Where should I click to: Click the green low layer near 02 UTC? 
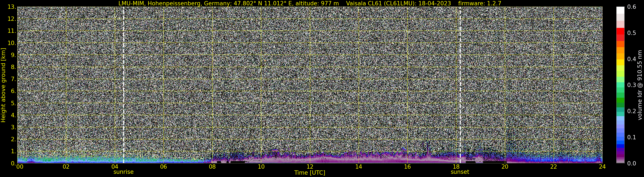point(66,159)
